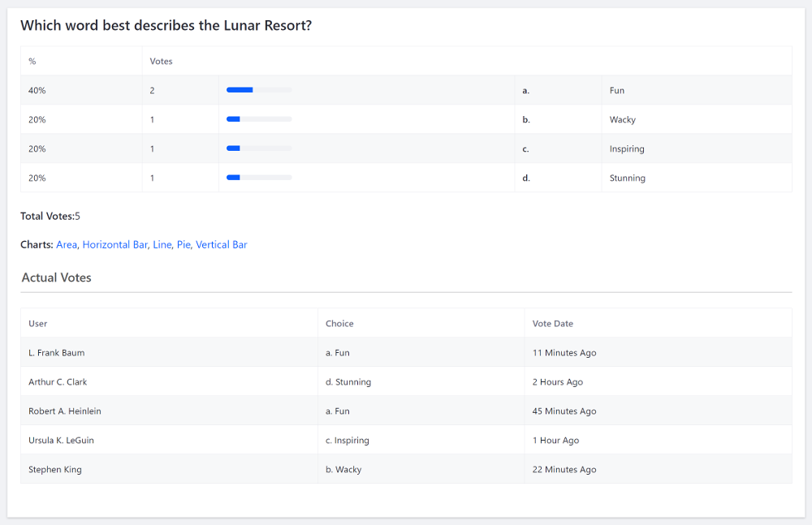Select user Robert A. Heinlein
This screenshot has width=812, height=525.
[65, 411]
